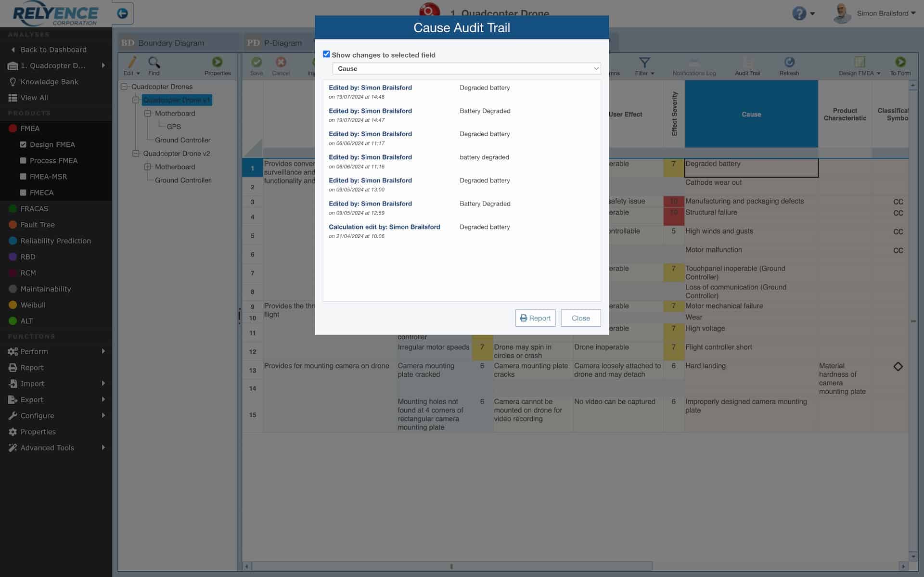This screenshot has height=577, width=924.
Task: Uncheck Show changes to selected field
Action: click(326, 54)
